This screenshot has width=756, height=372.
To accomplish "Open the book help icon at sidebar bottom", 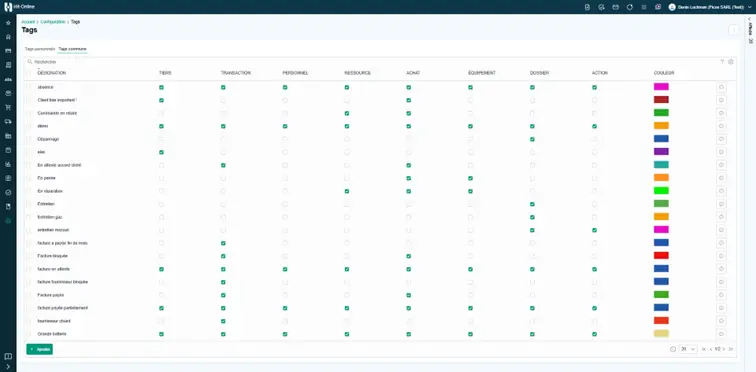I will (x=8, y=357).
